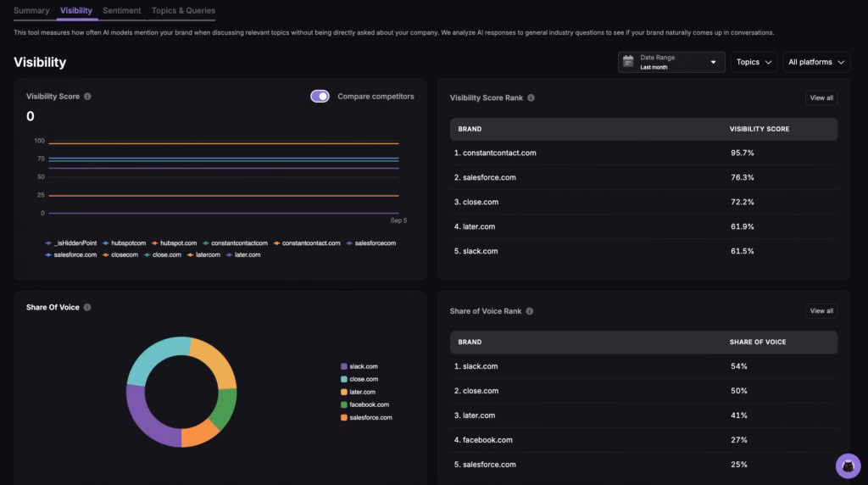
Task: Toggle the later.com series in line chart legend
Action: [247, 254]
